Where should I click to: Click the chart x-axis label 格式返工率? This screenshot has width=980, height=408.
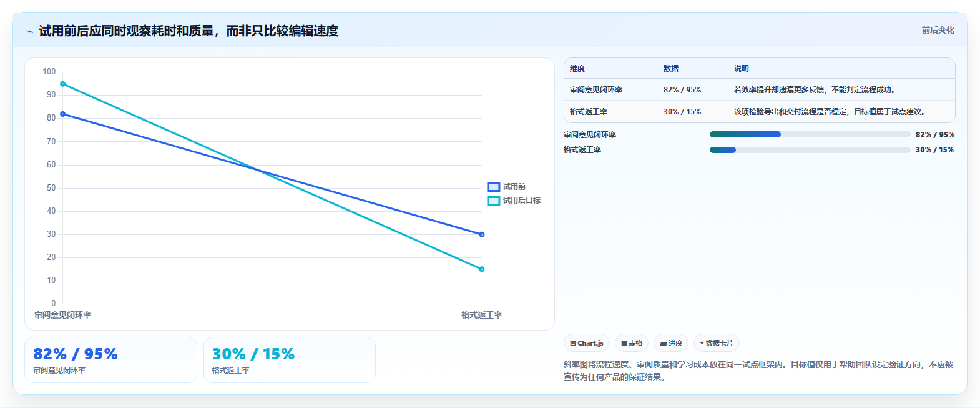(x=482, y=315)
